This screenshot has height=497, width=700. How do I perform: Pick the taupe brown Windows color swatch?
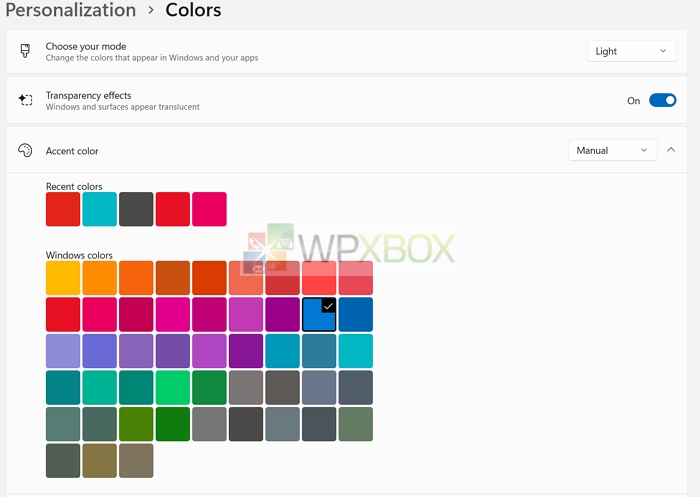136,461
